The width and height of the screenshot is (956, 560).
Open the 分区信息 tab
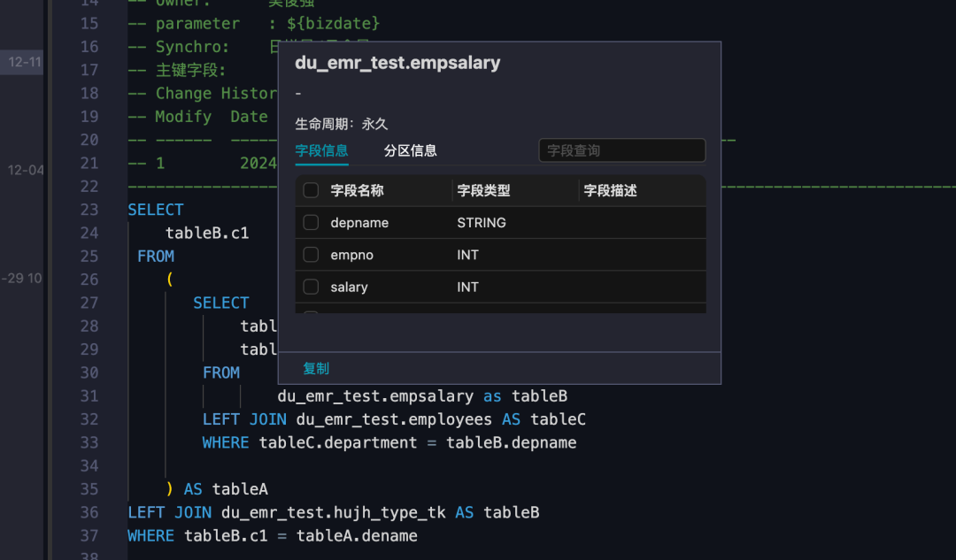(410, 150)
